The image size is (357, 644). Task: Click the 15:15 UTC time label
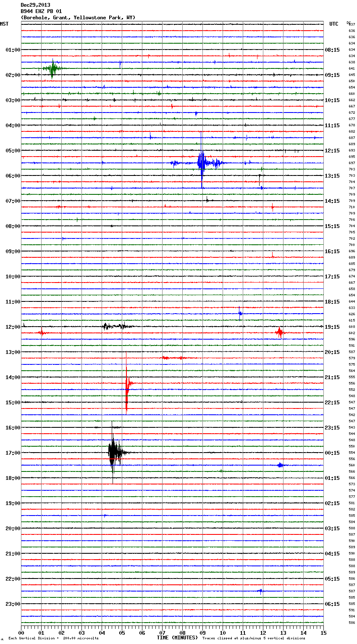pos(332,226)
